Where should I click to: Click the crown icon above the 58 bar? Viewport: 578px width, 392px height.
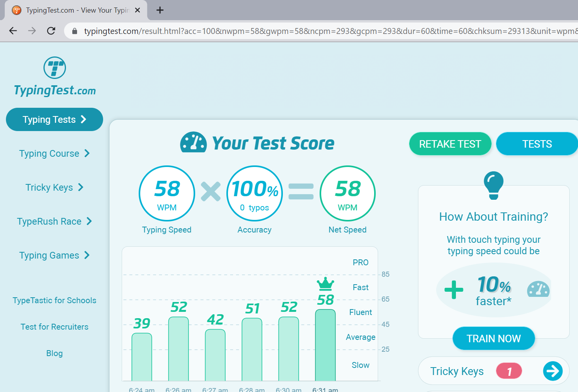tap(326, 283)
